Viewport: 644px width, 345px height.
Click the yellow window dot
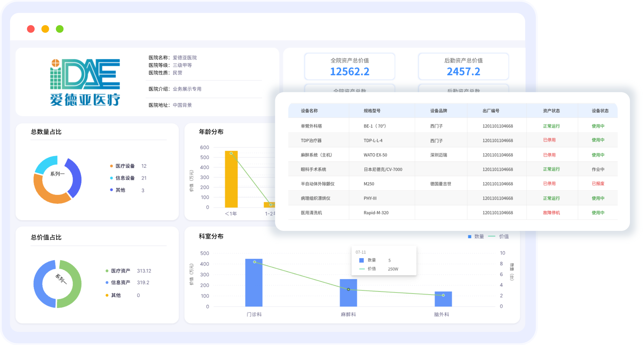[45, 29]
